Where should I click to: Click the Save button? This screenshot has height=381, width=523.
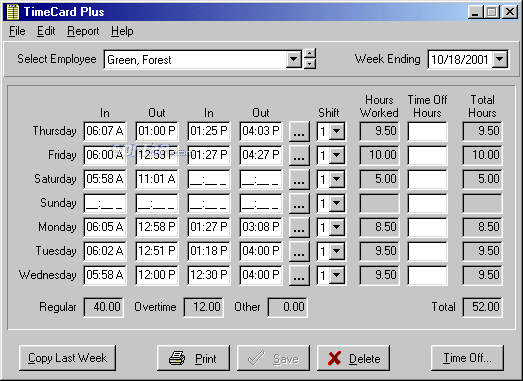[x=273, y=358]
